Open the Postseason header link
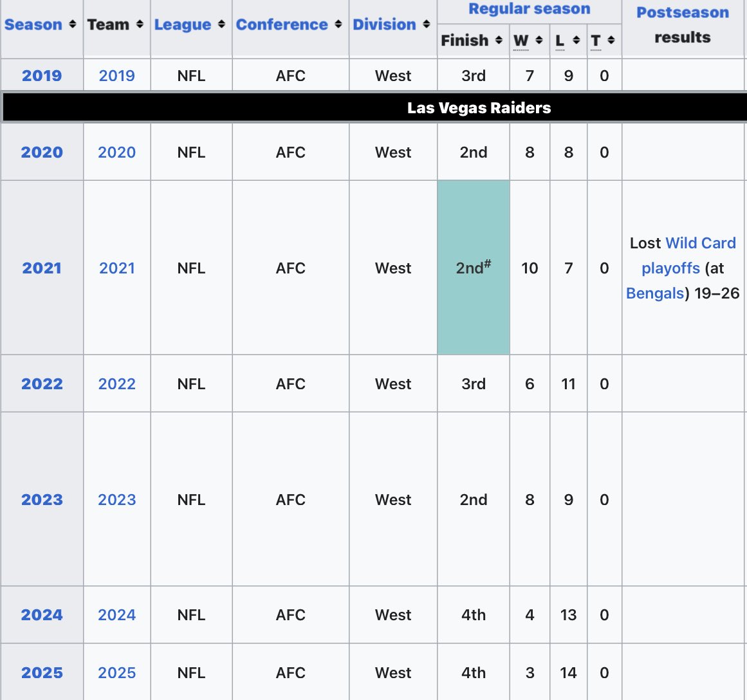Image resolution: width=747 pixels, height=700 pixels. (x=683, y=12)
